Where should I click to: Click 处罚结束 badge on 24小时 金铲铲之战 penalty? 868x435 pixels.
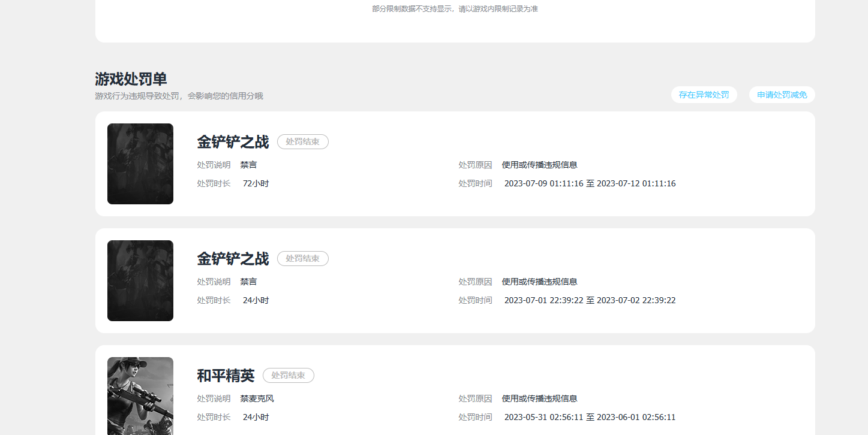click(x=302, y=259)
